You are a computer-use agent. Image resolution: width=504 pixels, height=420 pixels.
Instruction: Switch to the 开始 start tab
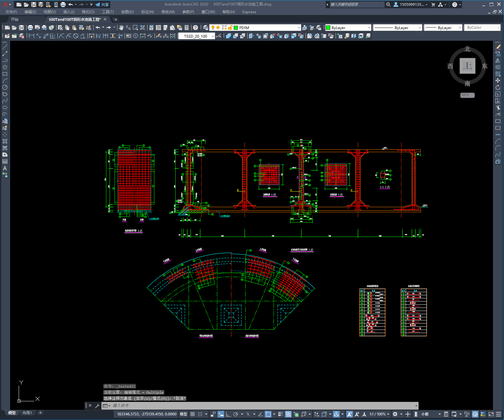15,19
